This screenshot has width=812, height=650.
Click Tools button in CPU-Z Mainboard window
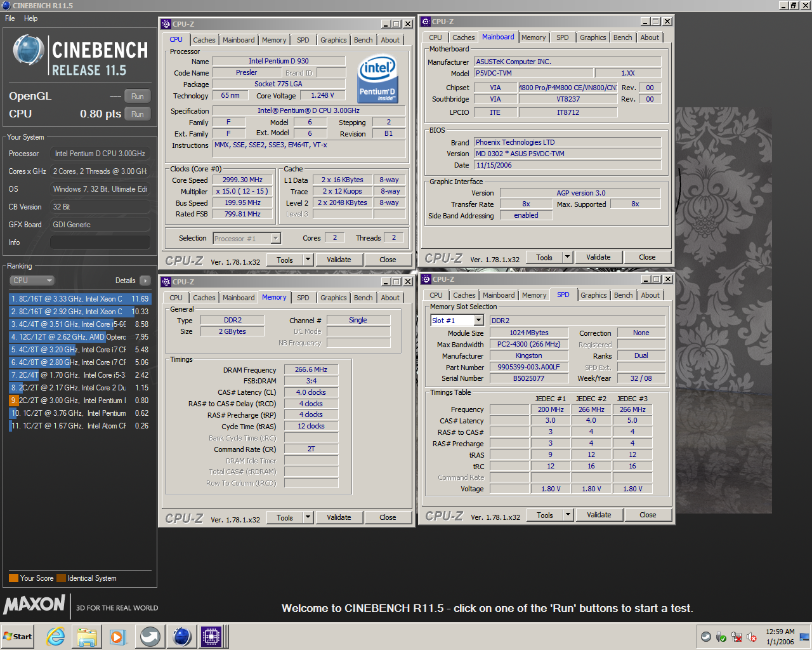tap(544, 258)
